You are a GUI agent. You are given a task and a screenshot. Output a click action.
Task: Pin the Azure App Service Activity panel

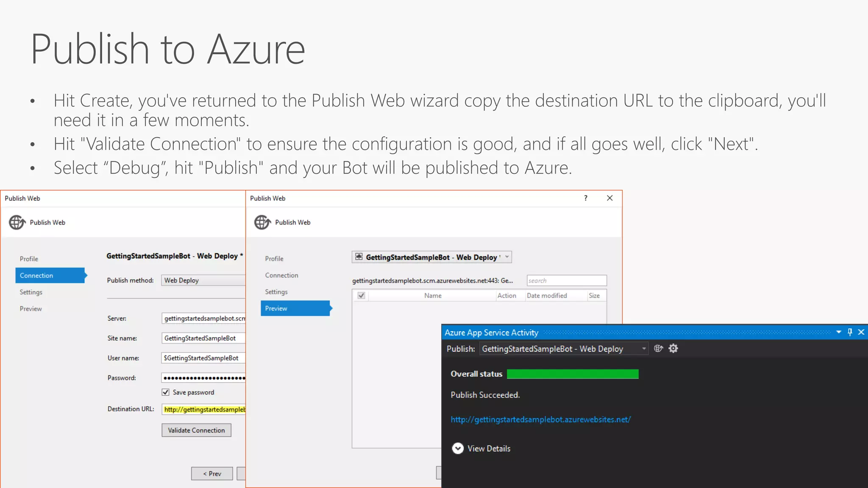pyautogui.click(x=850, y=332)
